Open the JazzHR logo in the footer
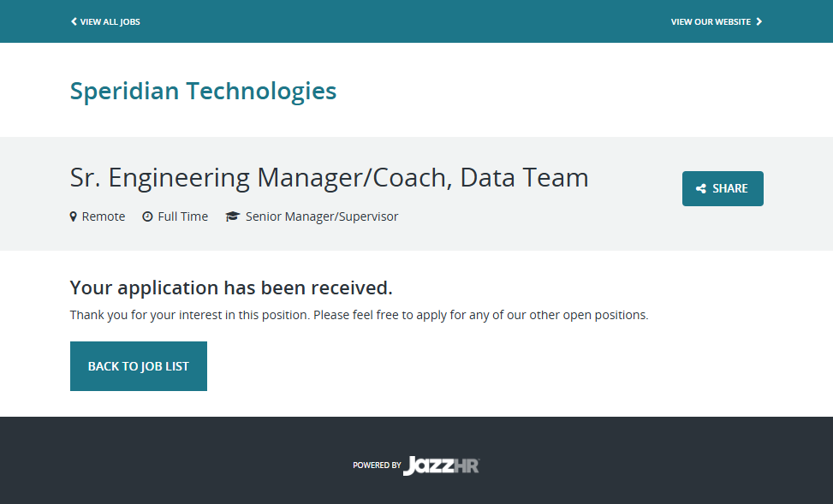 pyautogui.click(x=442, y=465)
